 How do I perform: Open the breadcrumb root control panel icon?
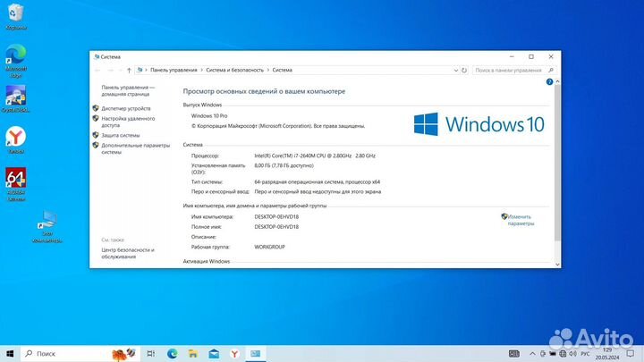[x=140, y=71]
